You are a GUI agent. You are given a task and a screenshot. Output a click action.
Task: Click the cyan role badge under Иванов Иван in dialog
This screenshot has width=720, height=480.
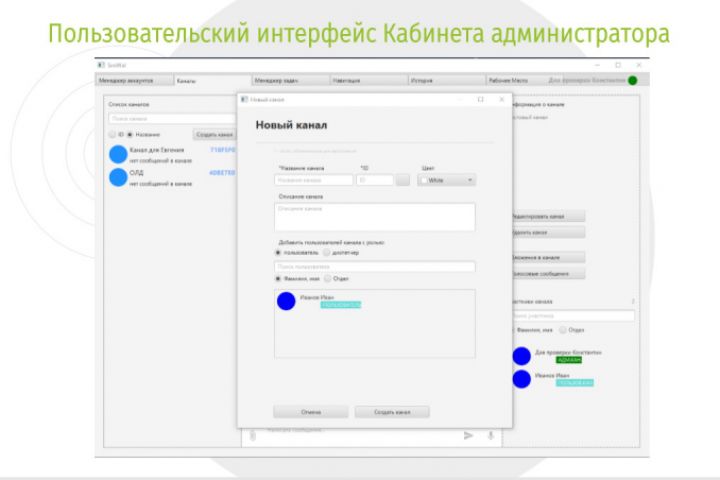[x=341, y=305]
